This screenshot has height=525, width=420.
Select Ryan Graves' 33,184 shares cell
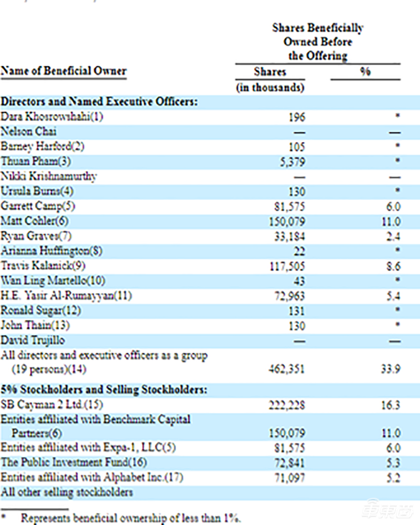(289, 237)
